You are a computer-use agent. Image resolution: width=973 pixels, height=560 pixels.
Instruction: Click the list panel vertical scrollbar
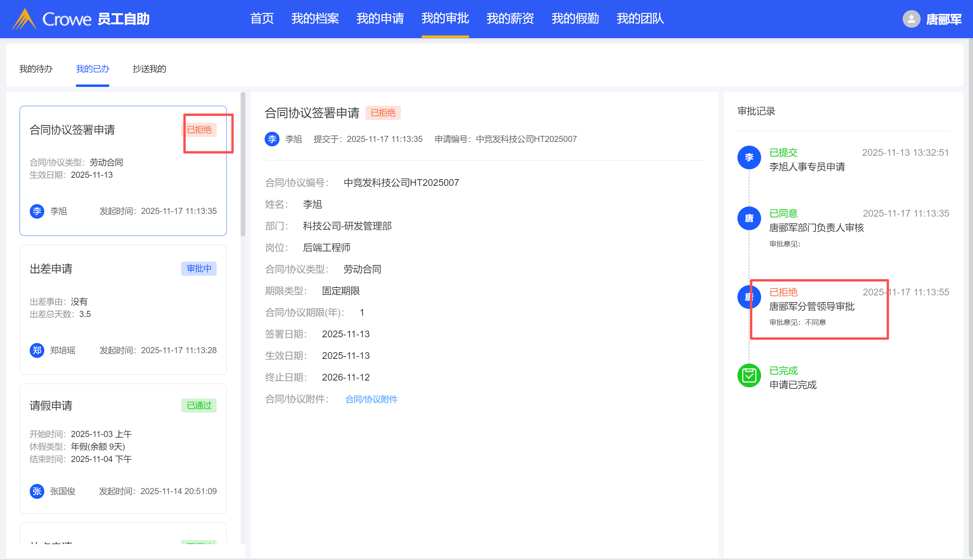point(243,164)
